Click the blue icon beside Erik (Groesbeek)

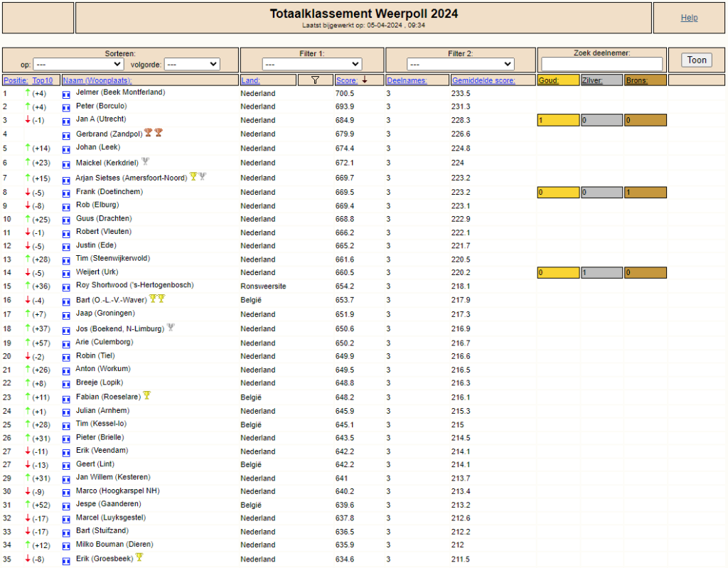[66, 561]
